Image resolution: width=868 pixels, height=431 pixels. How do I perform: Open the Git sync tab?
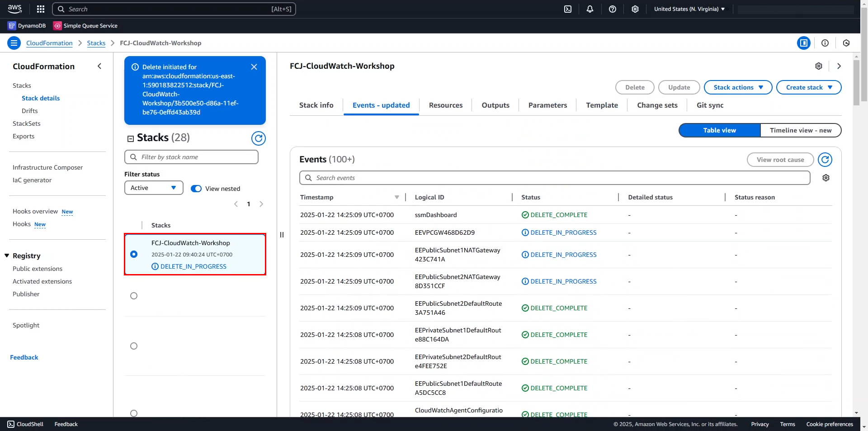[710, 105]
